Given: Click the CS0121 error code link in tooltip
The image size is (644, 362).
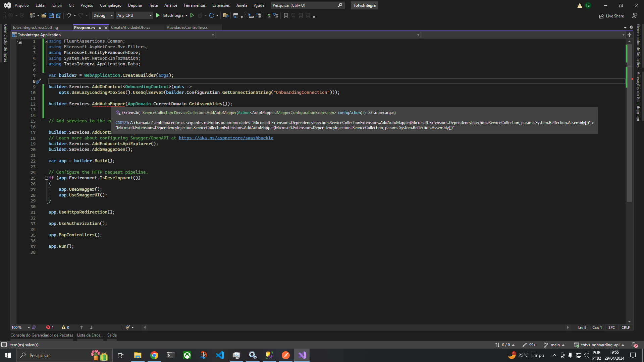Looking at the screenshot, I should tap(122, 123).
